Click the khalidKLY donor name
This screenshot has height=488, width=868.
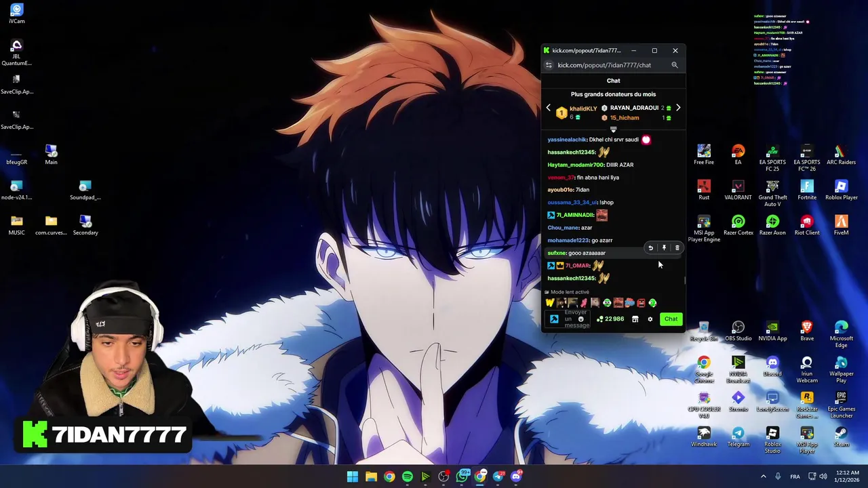(x=583, y=108)
